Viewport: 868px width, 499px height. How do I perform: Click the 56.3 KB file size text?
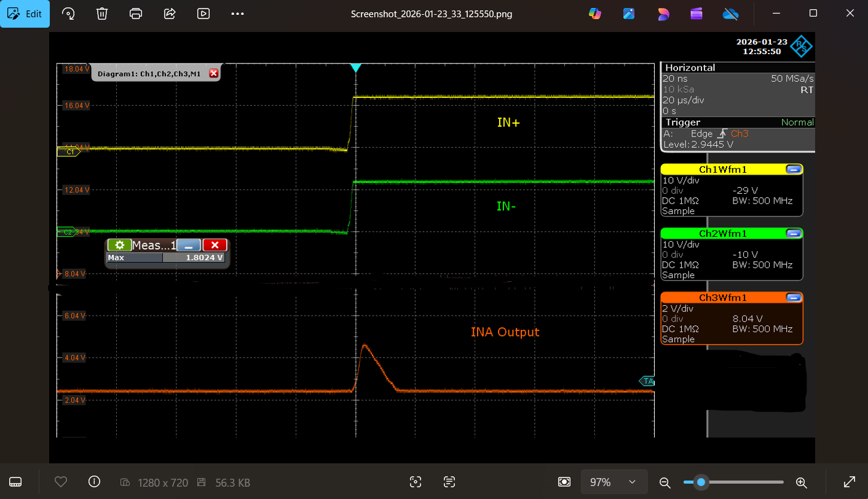pyautogui.click(x=232, y=483)
